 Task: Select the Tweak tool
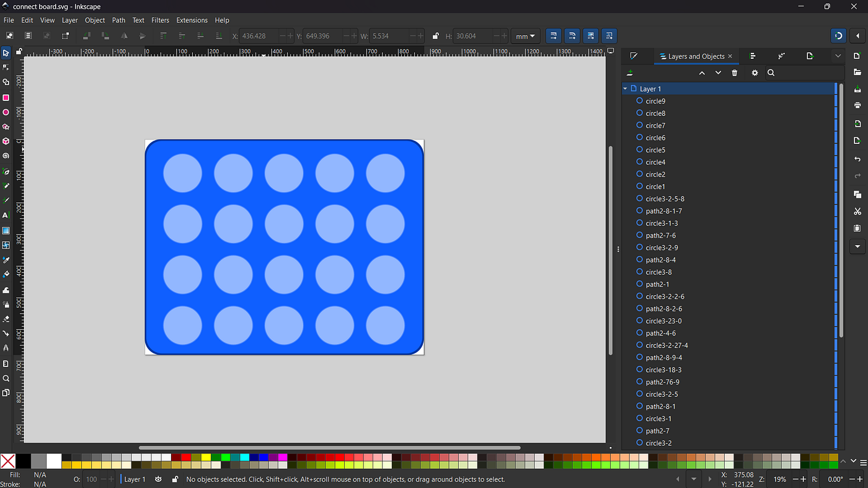[6, 290]
